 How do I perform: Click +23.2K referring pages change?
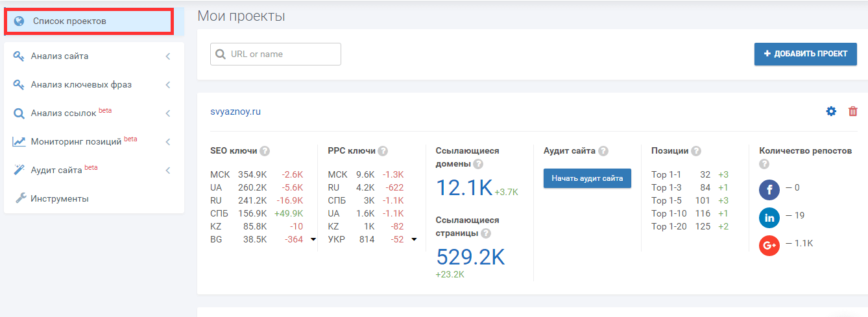tap(450, 274)
